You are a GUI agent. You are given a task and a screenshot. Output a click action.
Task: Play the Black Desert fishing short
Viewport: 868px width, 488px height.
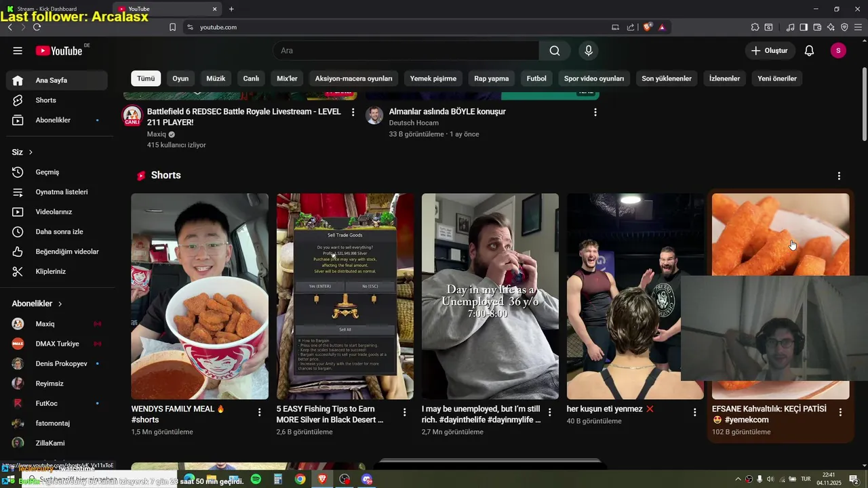(x=345, y=296)
